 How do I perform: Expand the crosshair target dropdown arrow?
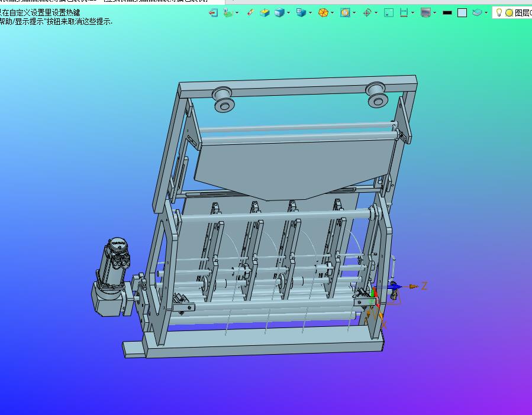point(376,13)
